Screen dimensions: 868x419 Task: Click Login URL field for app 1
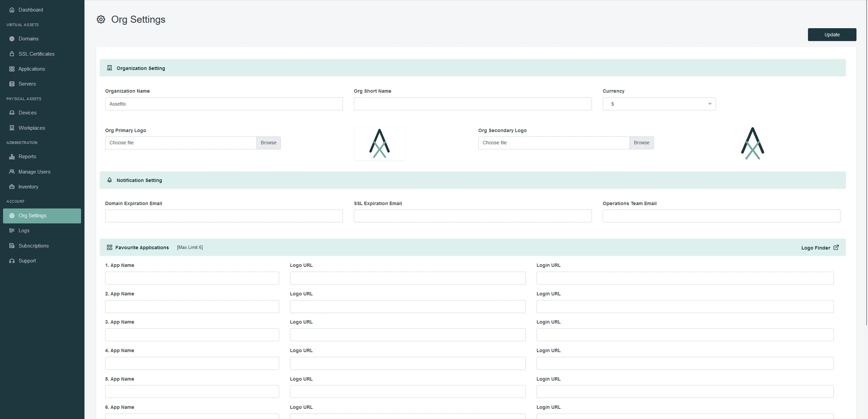point(685,278)
